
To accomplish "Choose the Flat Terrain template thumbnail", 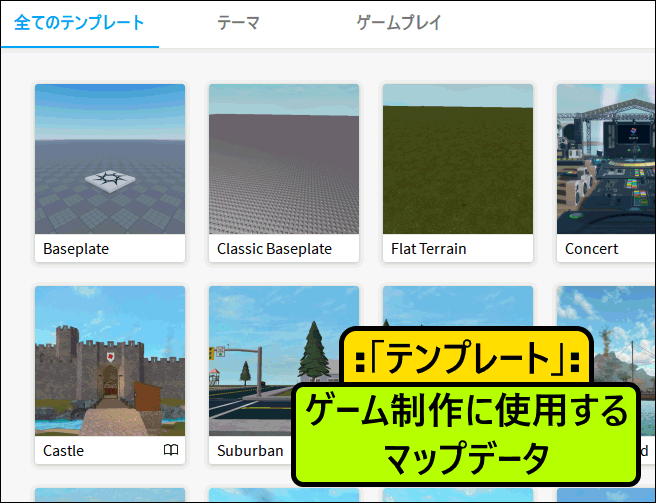I will pos(458,159).
